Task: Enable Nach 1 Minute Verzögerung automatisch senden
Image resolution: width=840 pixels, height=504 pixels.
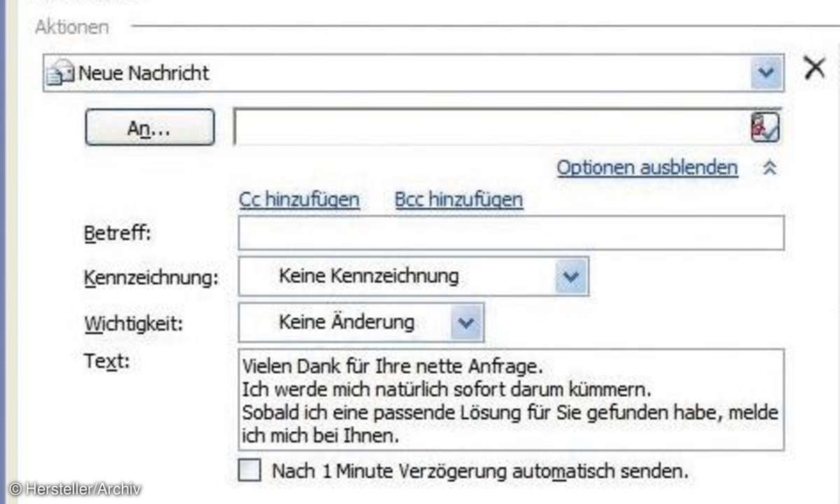Action: point(249,470)
